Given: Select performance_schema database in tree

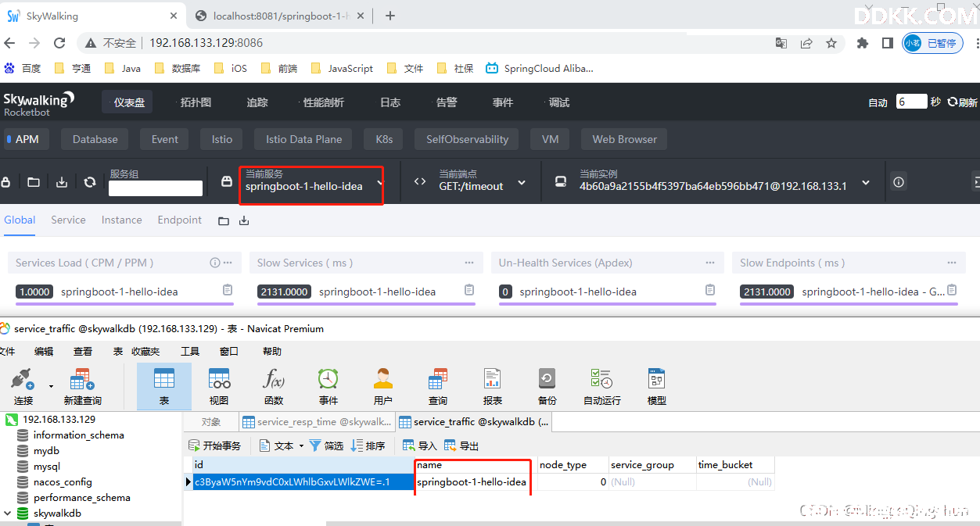Looking at the screenshot, I should pos(81,498).
